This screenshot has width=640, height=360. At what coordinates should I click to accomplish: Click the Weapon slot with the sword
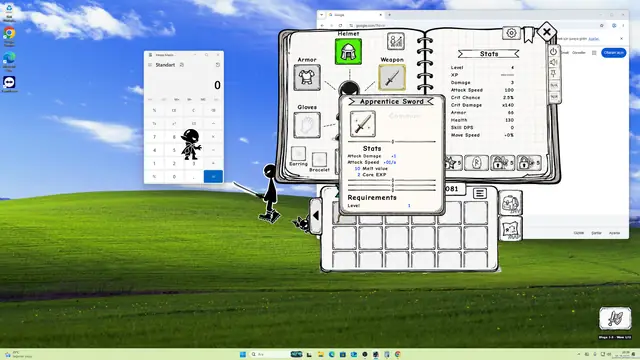tap(392, 77)
